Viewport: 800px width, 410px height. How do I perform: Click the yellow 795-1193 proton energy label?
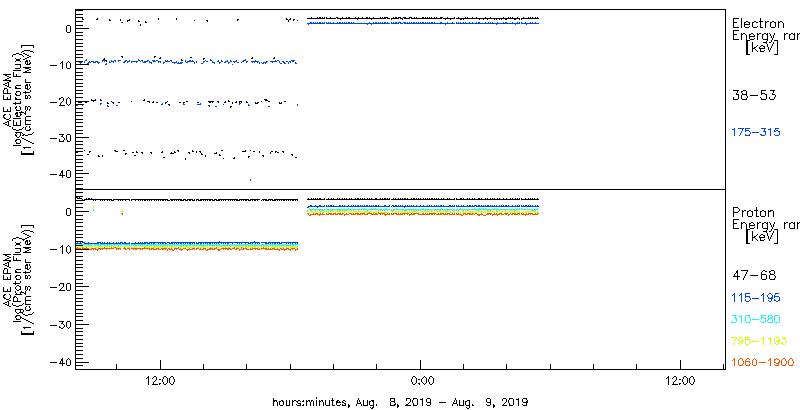coord(759,341)
